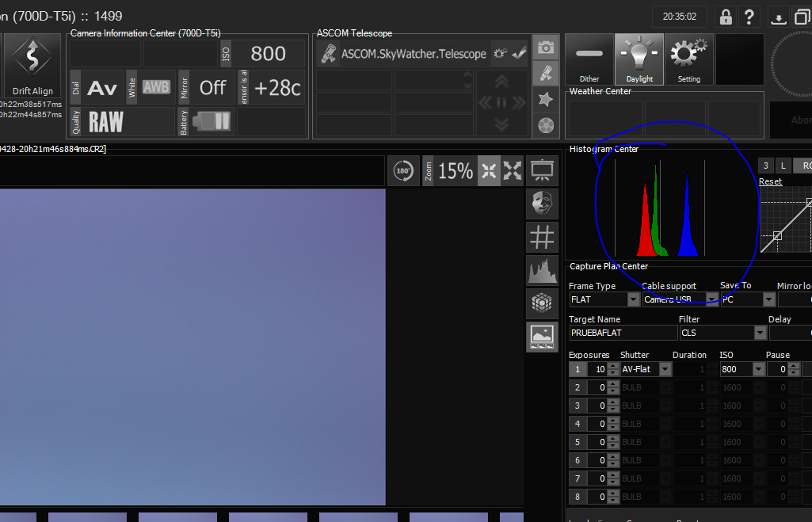This screenshot has height=522, width=812.
Task: Click the Reset link above the curve
Action: coord(770,181)
